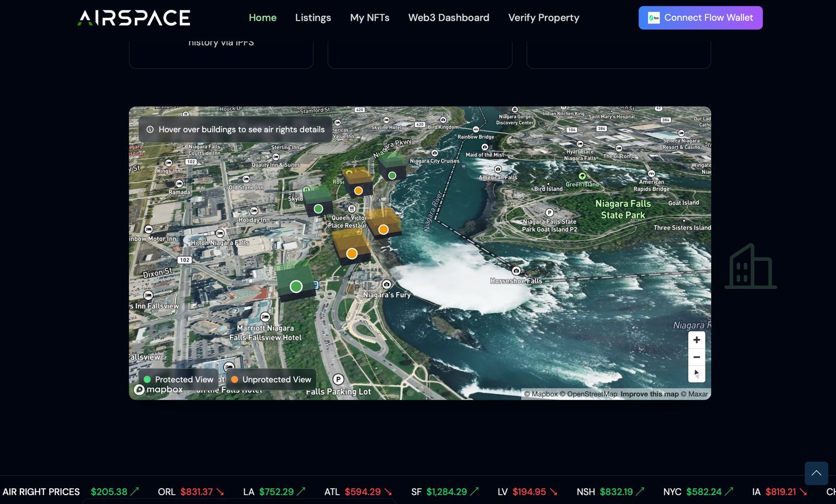Click the Green Island park marker

[582, 177]
